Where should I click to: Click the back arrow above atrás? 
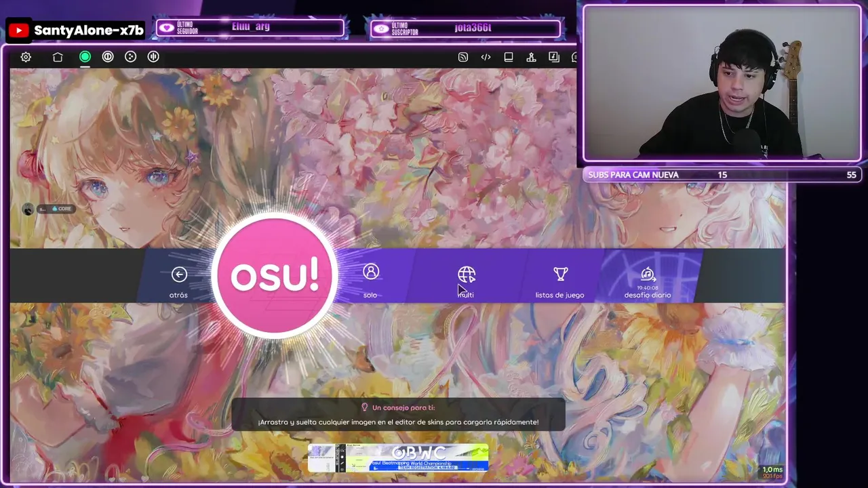179,274
